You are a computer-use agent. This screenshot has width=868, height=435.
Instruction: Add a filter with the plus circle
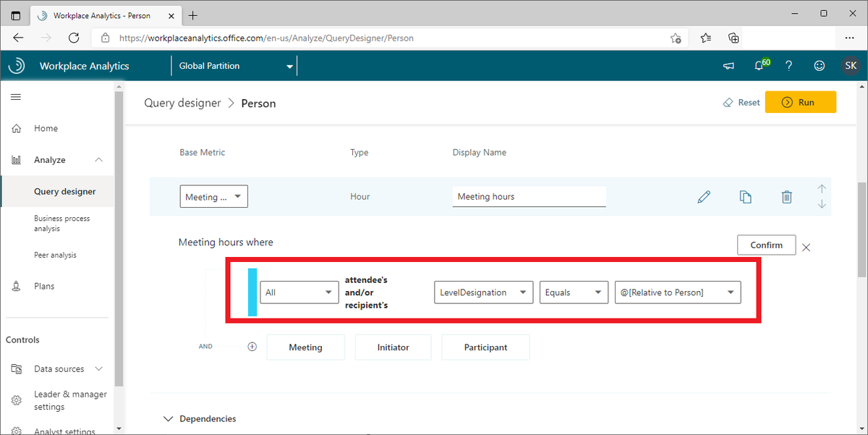point(252,347)
